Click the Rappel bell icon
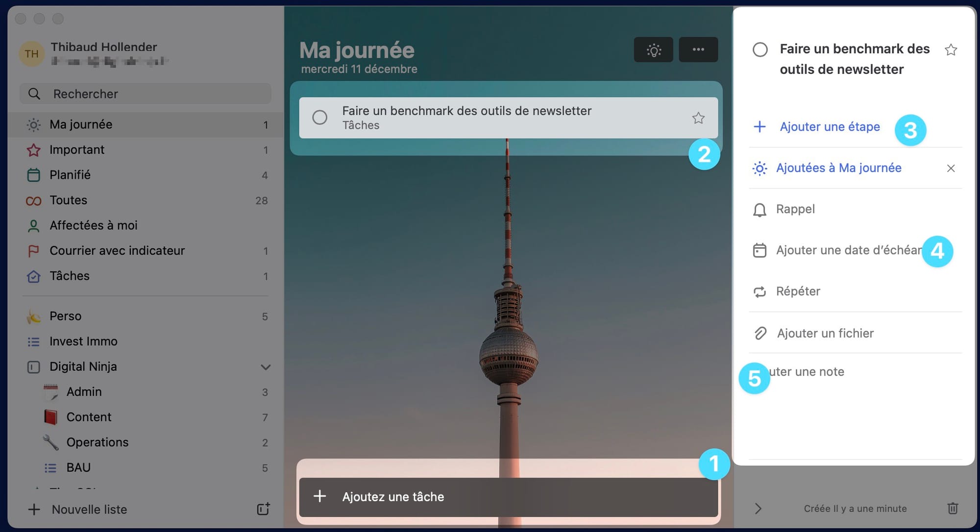The height and width of the screenshot is (532, 980). (x=759, y=210)
